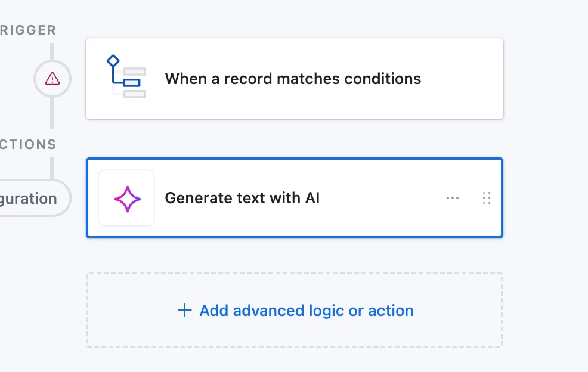The image size is (588, 372).
Task: Select the trigger card showing record conditions
Action: coord(295,79)
